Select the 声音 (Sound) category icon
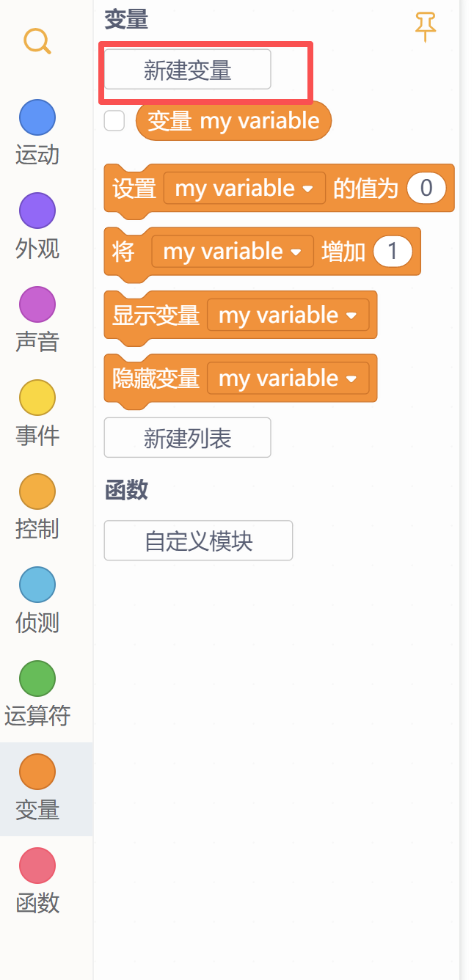 pos(37,304)
